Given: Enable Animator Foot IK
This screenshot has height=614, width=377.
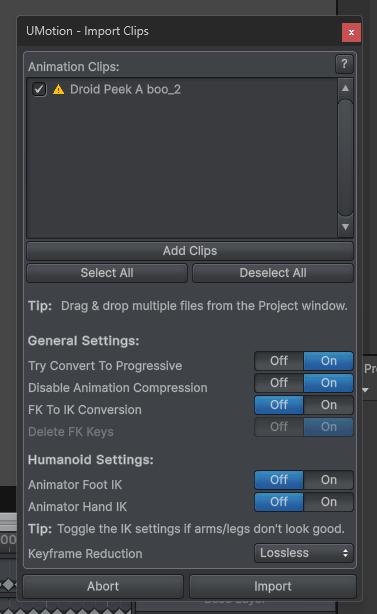Looking at the screenshot, I should coord(328,480).
